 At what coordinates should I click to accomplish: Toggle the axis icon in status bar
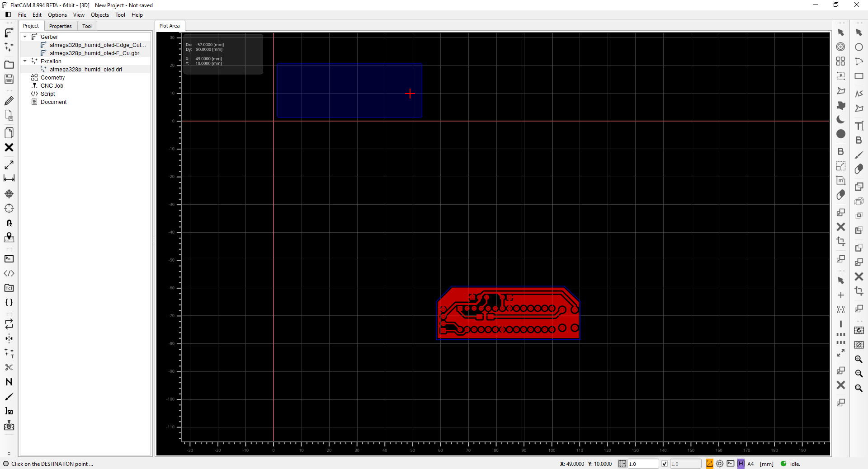(710, 464)
